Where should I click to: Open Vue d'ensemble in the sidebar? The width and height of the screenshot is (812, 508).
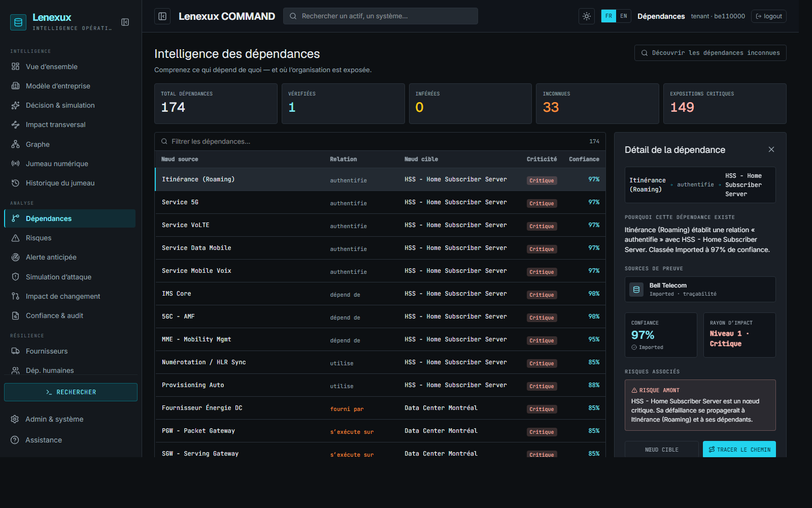pyautogui.click(x=70, y=67)
